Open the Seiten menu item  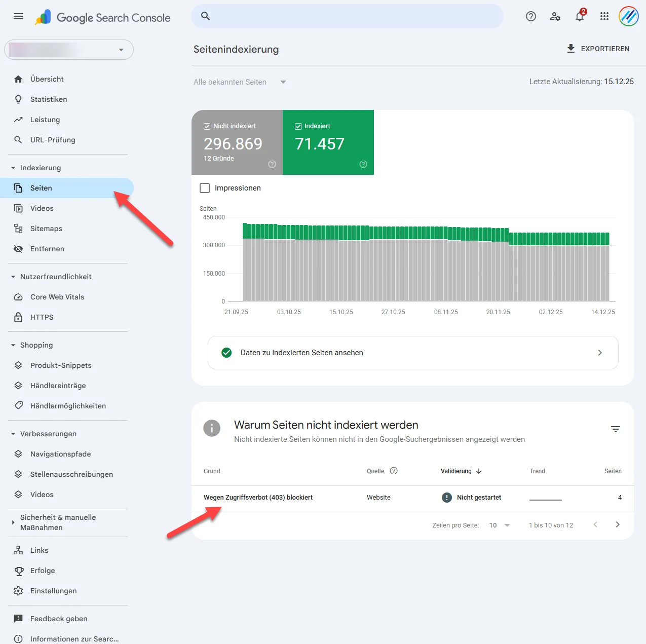[x=67, y=188]
